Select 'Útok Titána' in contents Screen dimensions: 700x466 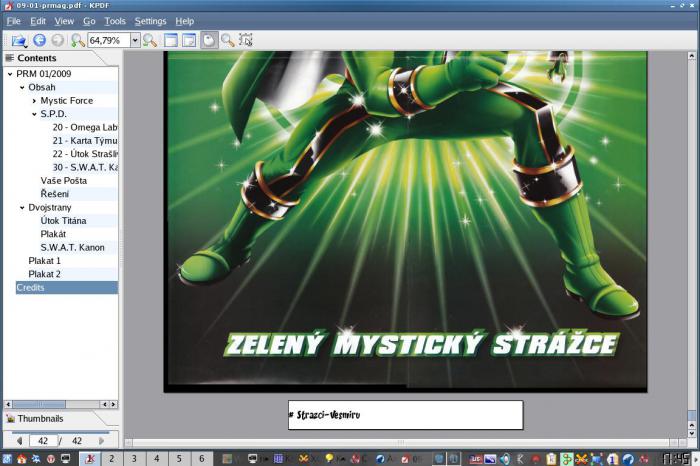(x=63, y=221)
